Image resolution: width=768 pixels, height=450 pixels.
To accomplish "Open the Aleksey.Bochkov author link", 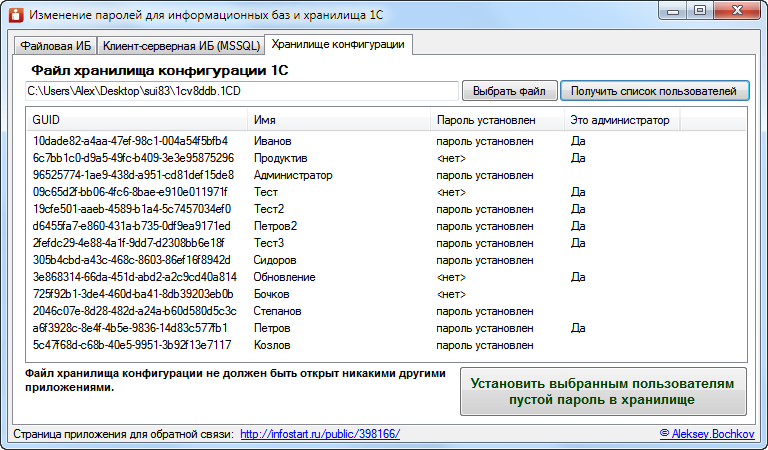I will (x=707, y=434).
